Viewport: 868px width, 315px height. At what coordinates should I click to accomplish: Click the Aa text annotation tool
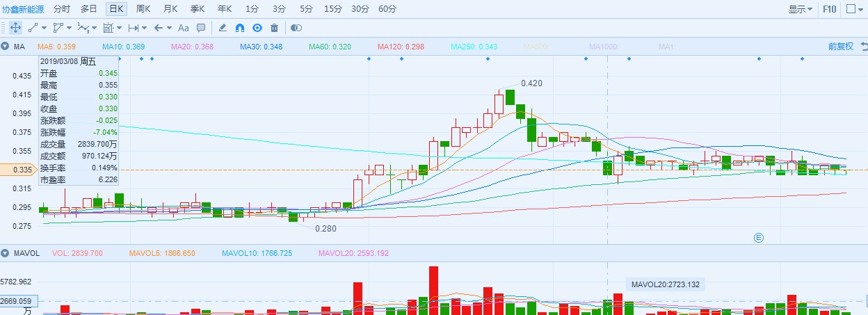[x=184, y=28]
